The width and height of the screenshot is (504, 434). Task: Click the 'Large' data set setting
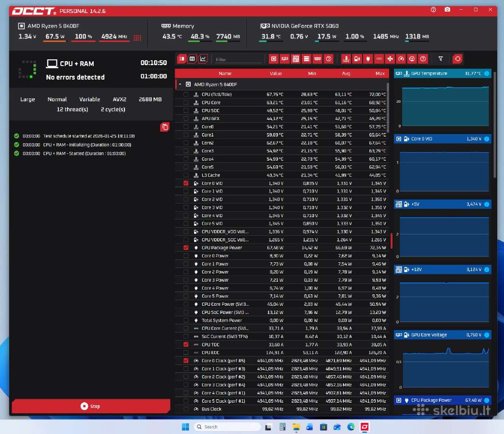(x=28, y=99)
